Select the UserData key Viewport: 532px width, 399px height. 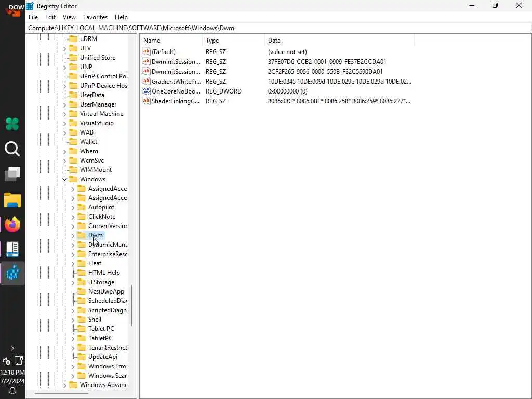[92, 95]
